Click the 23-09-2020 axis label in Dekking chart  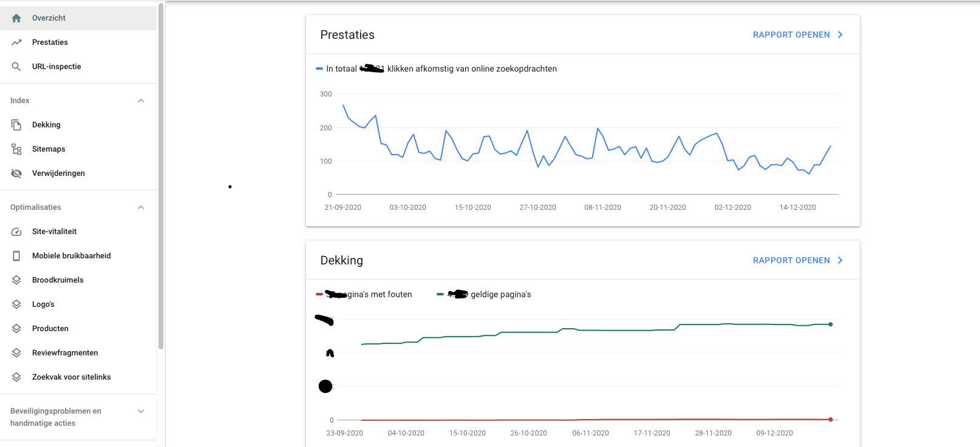[345, 433]
